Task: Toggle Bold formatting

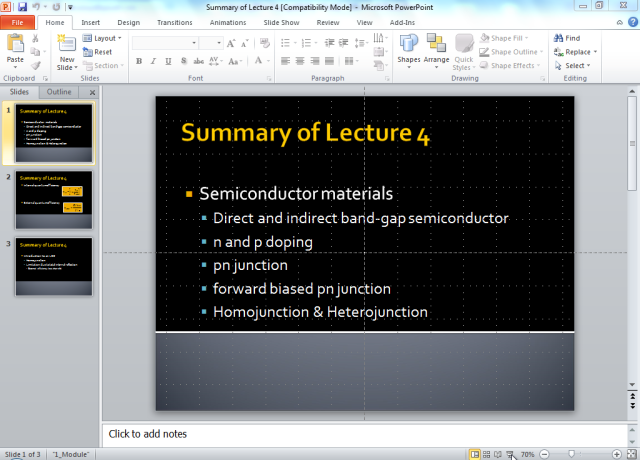Action: [139, 61]
